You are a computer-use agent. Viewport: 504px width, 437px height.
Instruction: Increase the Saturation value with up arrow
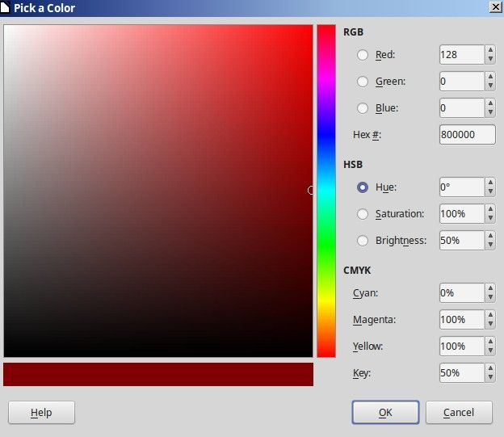tap(490, 209)
